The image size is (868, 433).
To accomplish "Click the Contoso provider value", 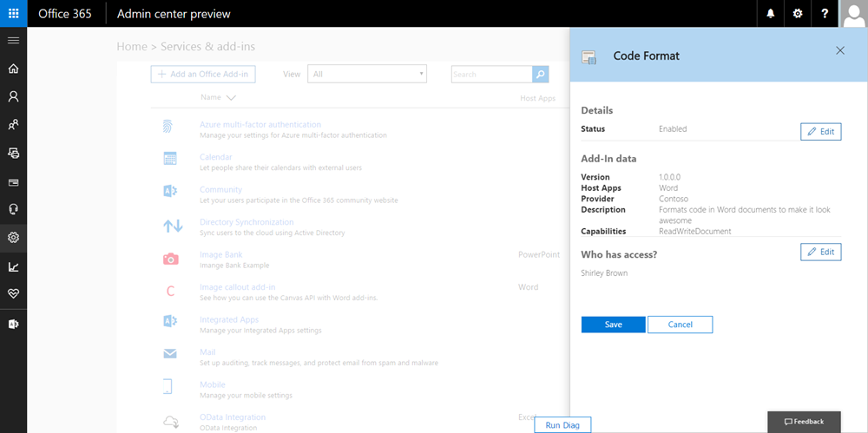I will 674,198.
